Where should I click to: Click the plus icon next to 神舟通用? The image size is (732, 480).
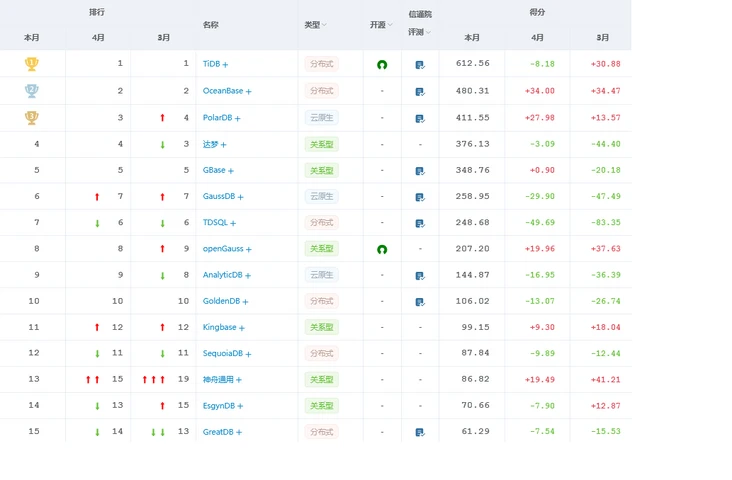click(x=239, y=380)
